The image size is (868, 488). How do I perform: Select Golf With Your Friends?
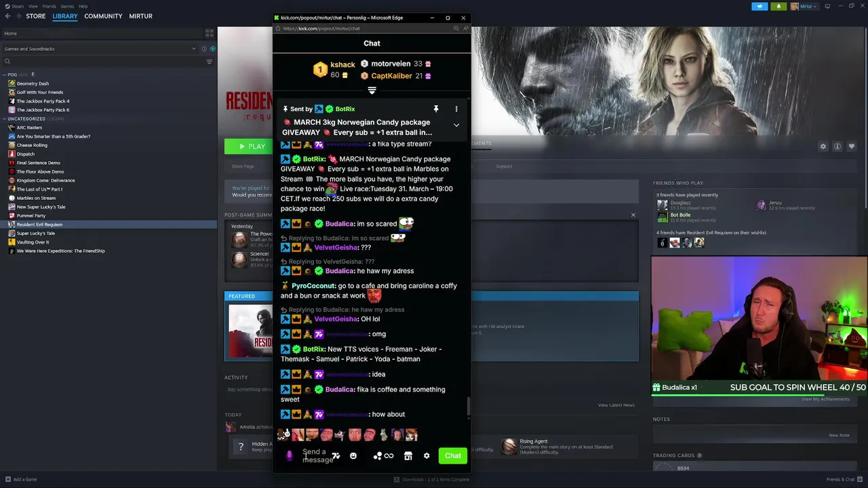point(39,92)
